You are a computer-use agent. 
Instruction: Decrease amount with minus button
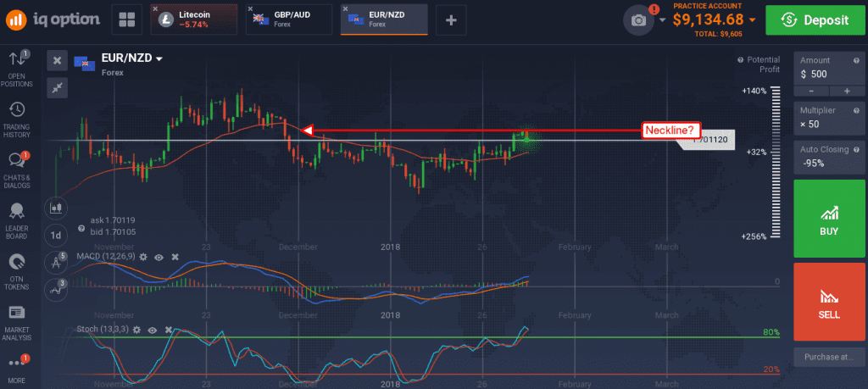[811, 91]
